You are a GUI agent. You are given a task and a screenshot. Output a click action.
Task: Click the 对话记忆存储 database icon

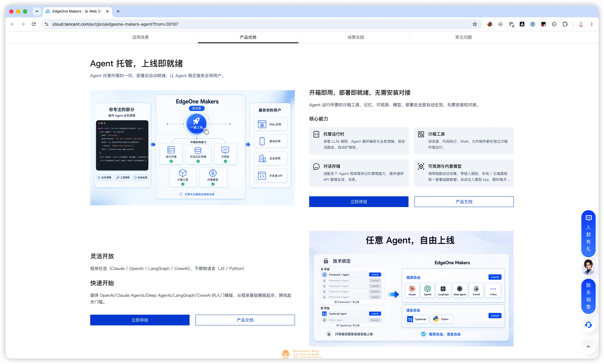(x=198, y=150)
